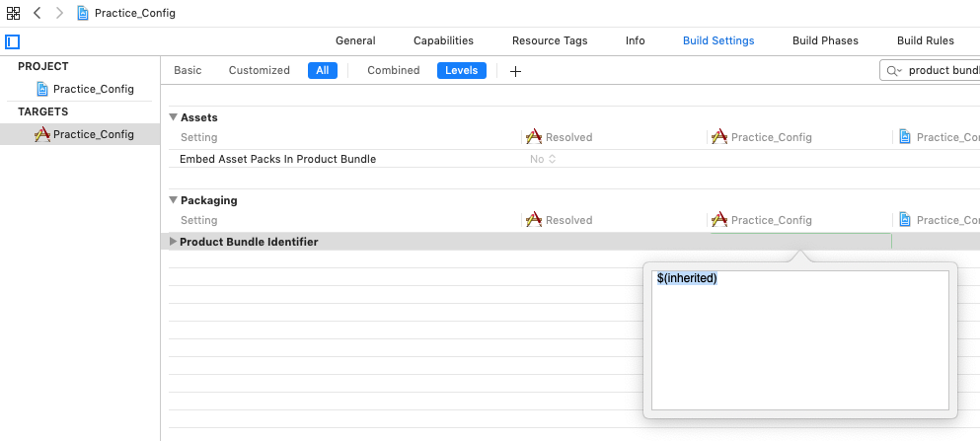
Task: Add a build setting with the plus button
Action: coord(515,71)
